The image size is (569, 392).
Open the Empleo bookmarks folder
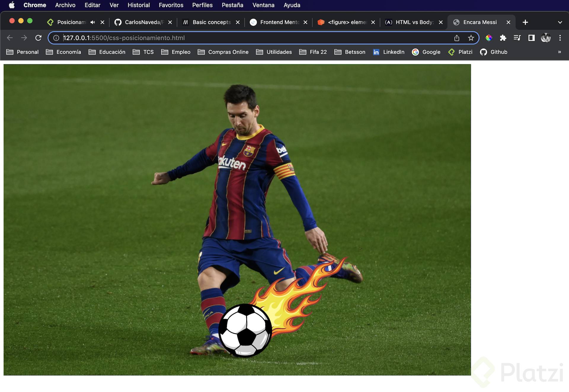pyautogui.click(x=176, y=52)
